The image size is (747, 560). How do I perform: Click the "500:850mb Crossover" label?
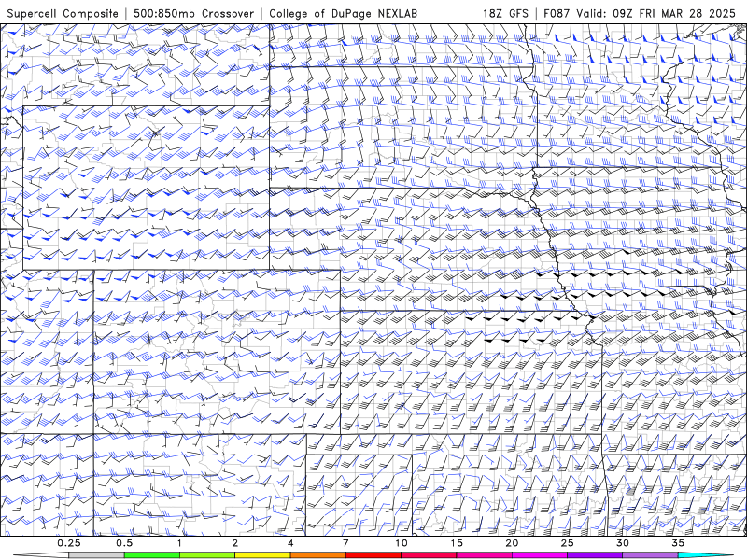[x=194, y=13]
